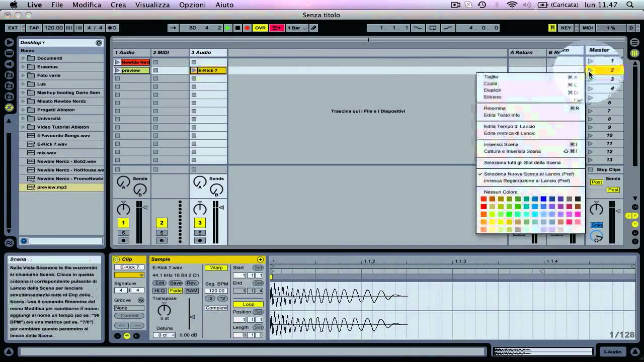Deactivate track 3 via its yellow activator
Image resolution: width=644 pixels, height=362 pixels.
tap(200, 223)
